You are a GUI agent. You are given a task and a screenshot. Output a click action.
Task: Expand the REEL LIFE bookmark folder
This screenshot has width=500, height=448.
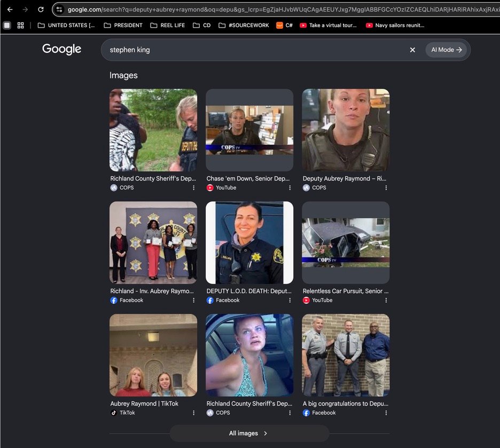(167, 25)
